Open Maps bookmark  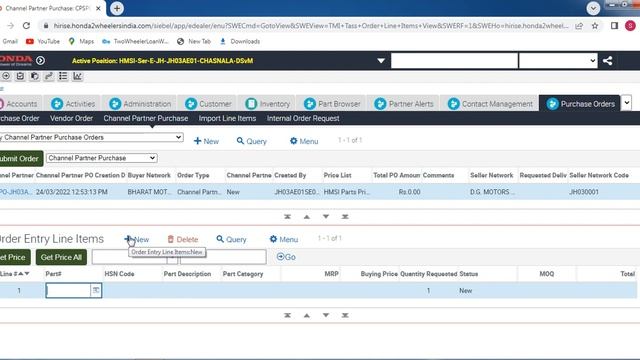81,41
